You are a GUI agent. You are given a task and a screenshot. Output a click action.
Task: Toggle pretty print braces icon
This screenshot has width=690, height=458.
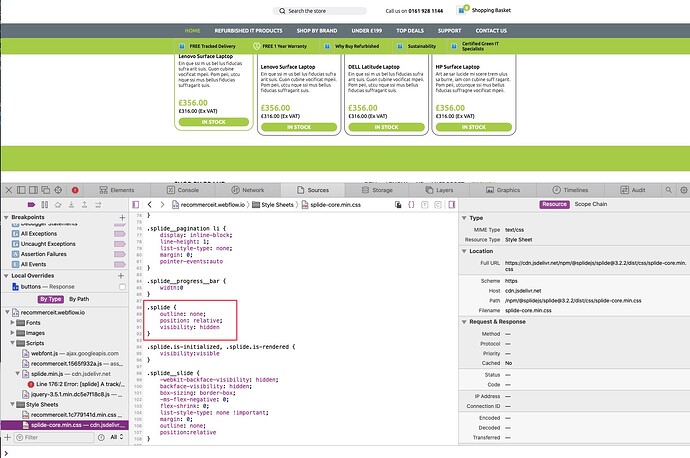411,205
